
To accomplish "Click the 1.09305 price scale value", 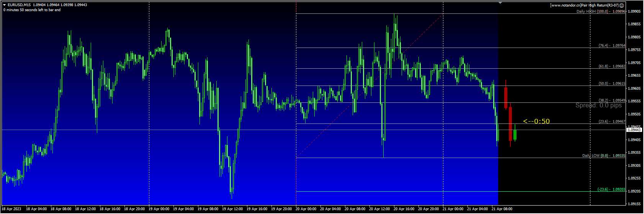I will [x=634, y=166].
